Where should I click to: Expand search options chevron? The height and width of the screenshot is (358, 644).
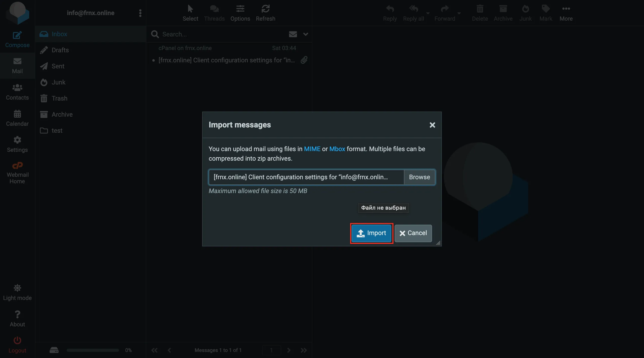pos(306,34)
